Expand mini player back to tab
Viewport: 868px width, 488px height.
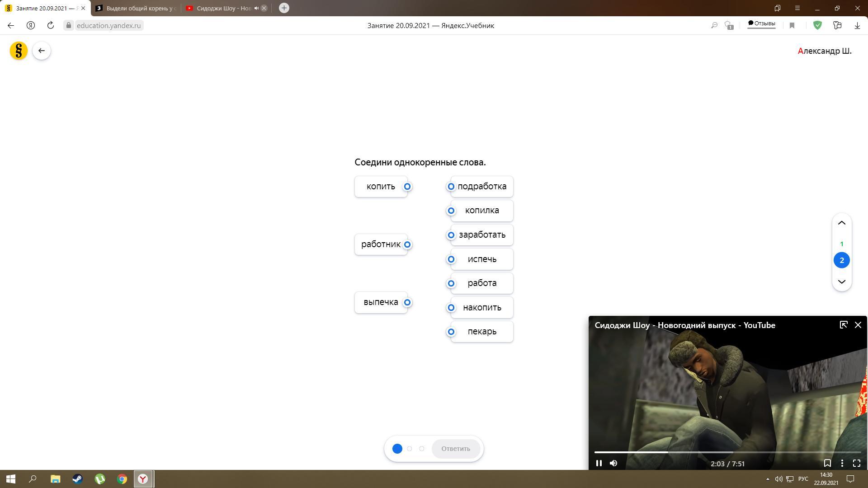(x=843, y=325)
